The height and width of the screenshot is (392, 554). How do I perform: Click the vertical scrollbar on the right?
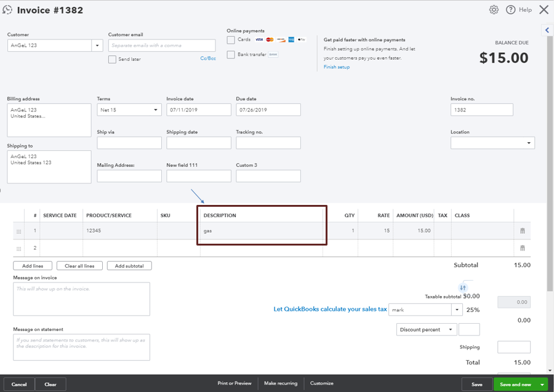[x=550, y=162]
